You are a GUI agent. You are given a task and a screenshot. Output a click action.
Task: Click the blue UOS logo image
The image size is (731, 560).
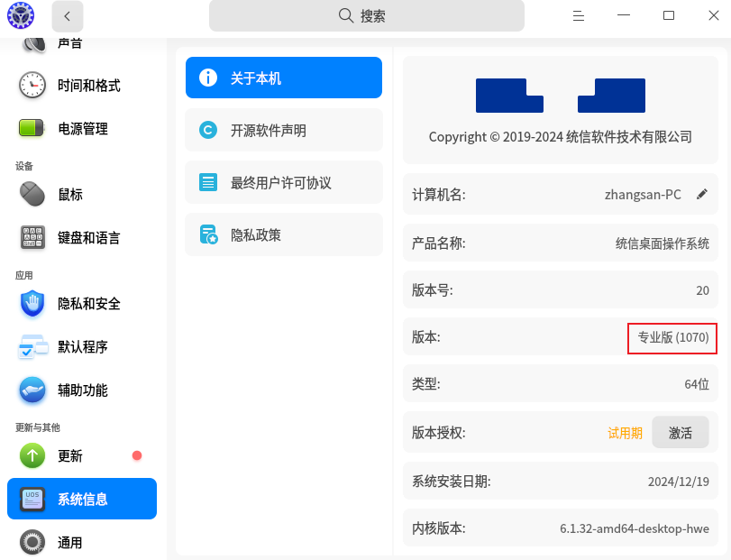click(x=561, y=96)
